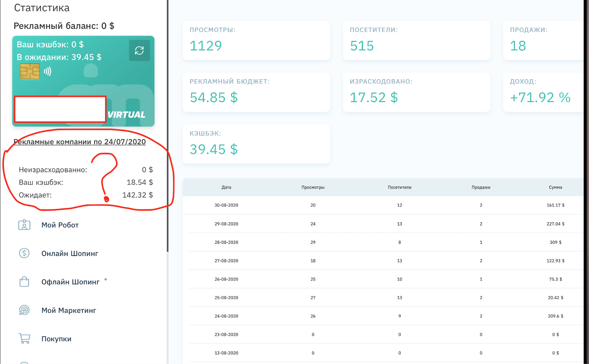Click the Просмотры column header
Image resolution: width=589 pixels, height=364 pixels.
point(313,187)
